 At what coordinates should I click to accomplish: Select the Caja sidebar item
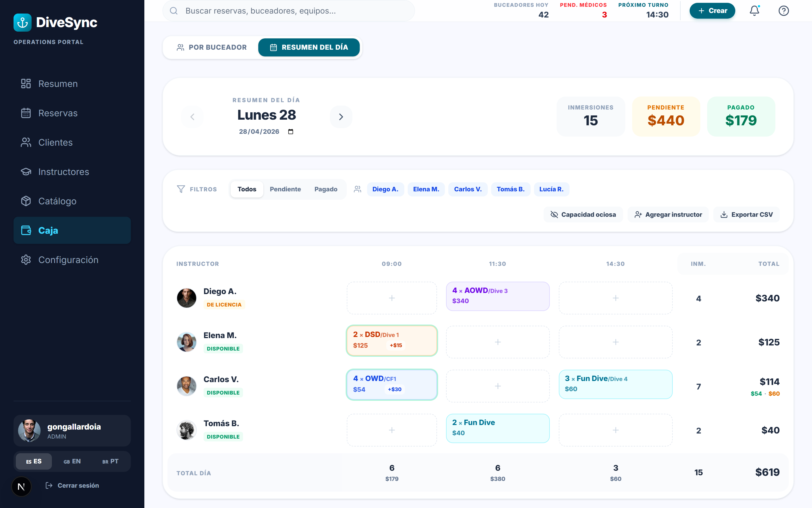(72, 230)
